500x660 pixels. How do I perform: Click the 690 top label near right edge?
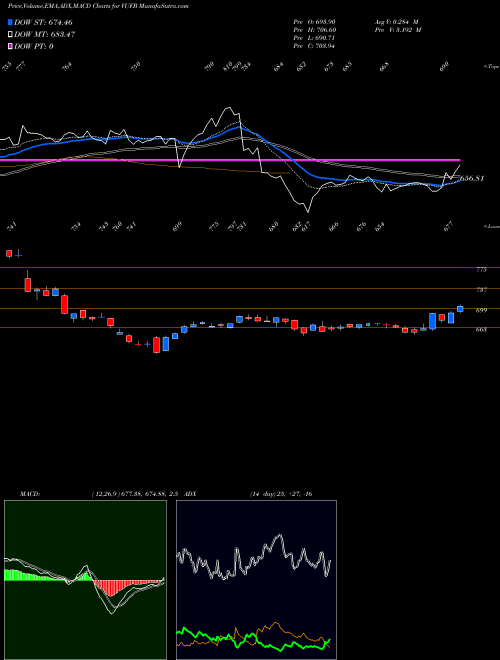pyautogui.click(x=444, y=67)
